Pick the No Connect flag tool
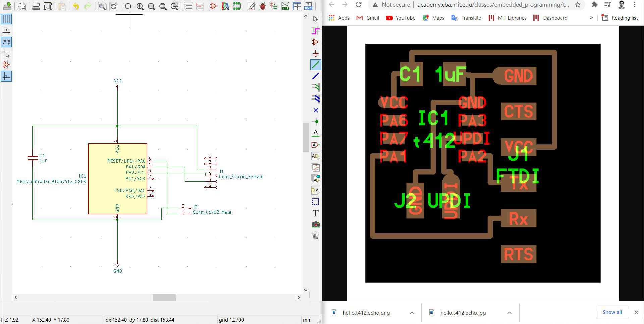The width and height of the screenshot is (644, 324). pos(316,110)
